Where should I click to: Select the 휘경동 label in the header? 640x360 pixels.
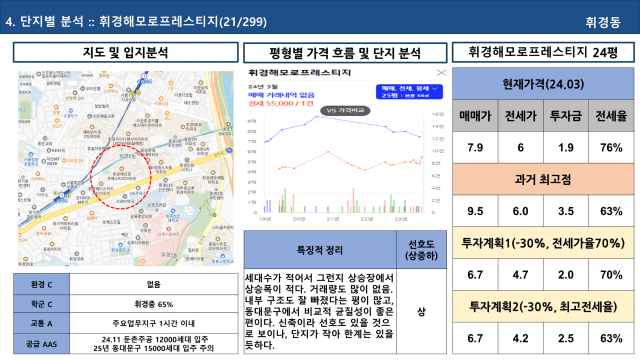tap(603, 22)
